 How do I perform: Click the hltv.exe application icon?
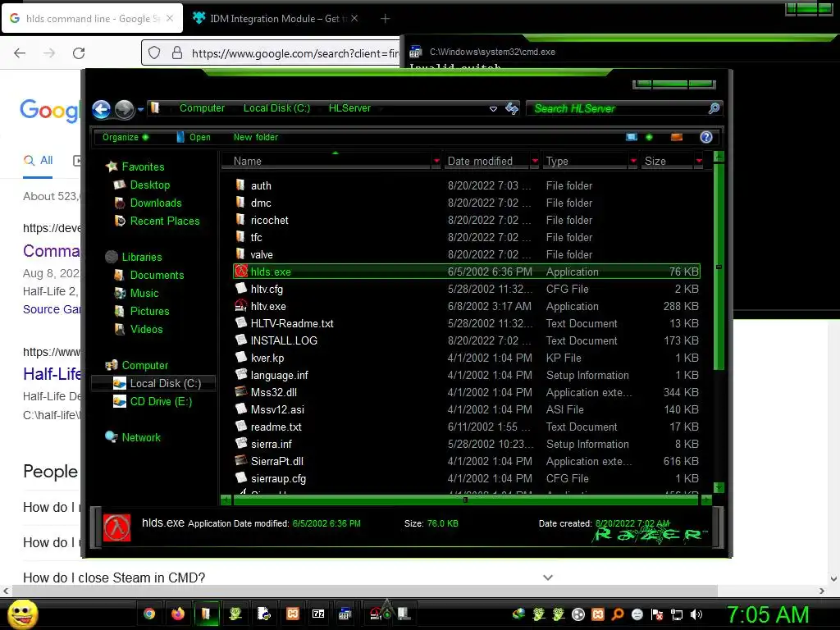tap(241, 306)
